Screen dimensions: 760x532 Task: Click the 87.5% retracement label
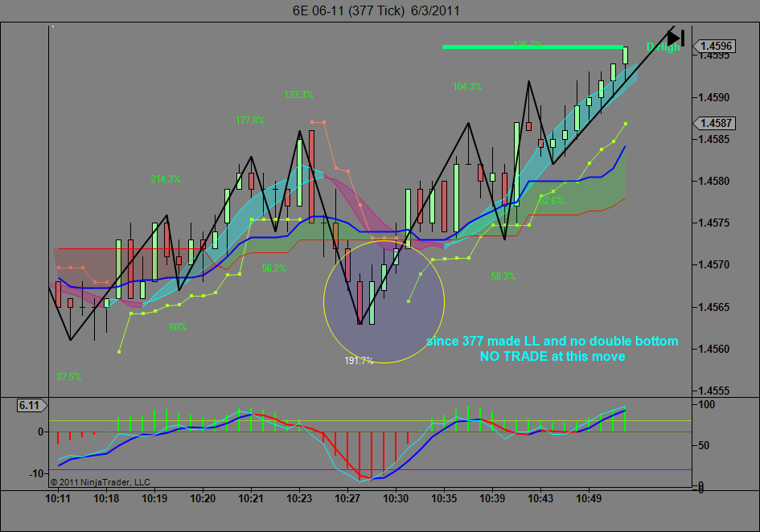pos(69,376)
